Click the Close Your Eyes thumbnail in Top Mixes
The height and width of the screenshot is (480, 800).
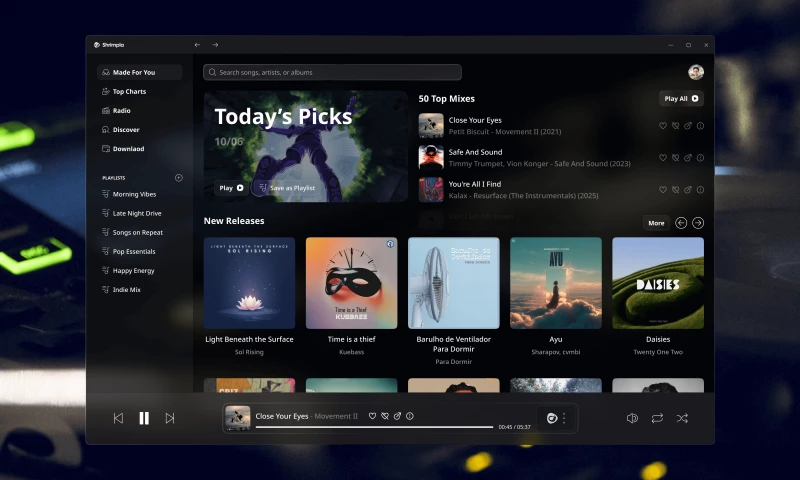tap(431, 125)
